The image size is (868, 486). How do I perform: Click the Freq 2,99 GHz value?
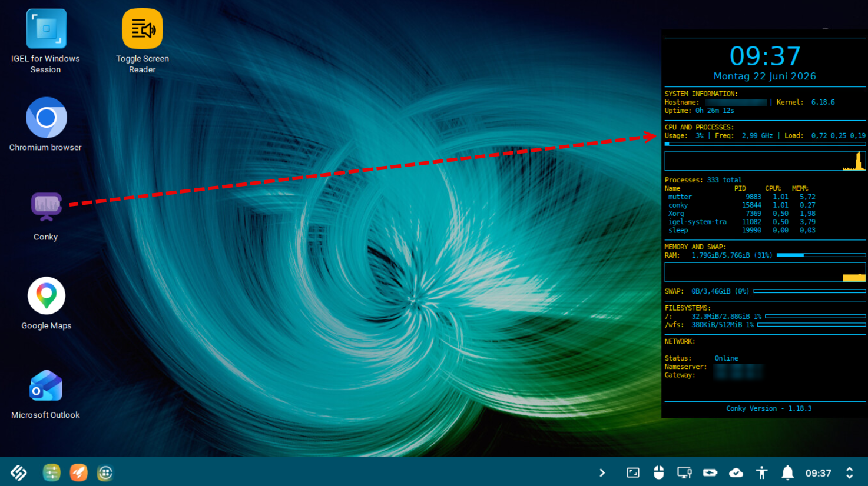tap(757, 136)
